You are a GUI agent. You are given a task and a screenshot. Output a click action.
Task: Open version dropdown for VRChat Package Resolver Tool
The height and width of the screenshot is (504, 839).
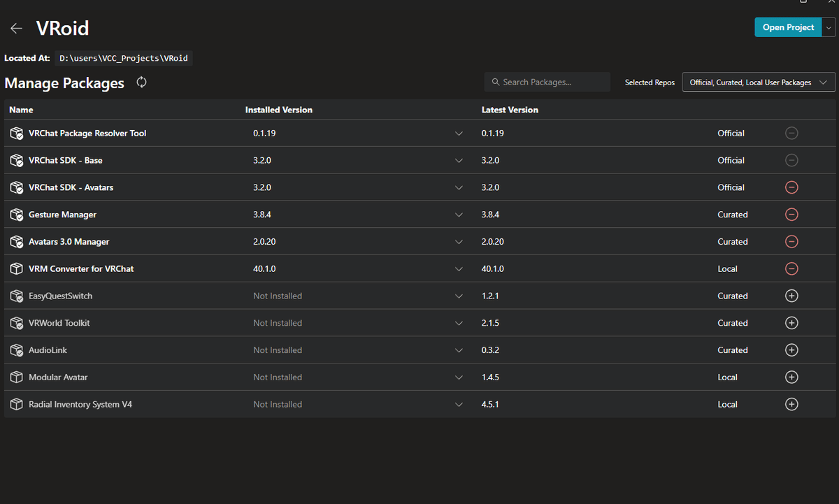pyautogui.click(x=459, y=133)
